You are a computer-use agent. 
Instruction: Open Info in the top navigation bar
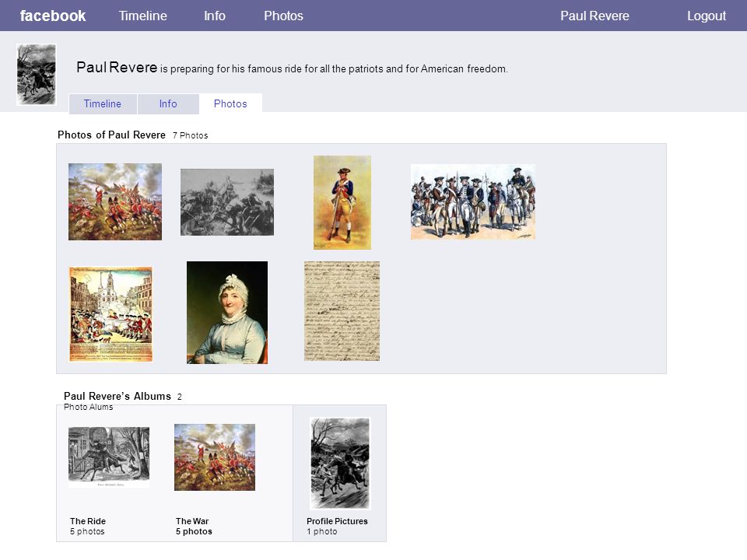click(215, 16)
